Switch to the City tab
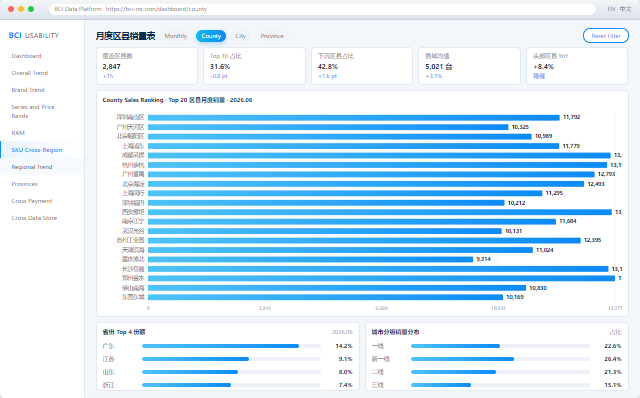Viewport: 640px width, 398px height. point(240,36)
